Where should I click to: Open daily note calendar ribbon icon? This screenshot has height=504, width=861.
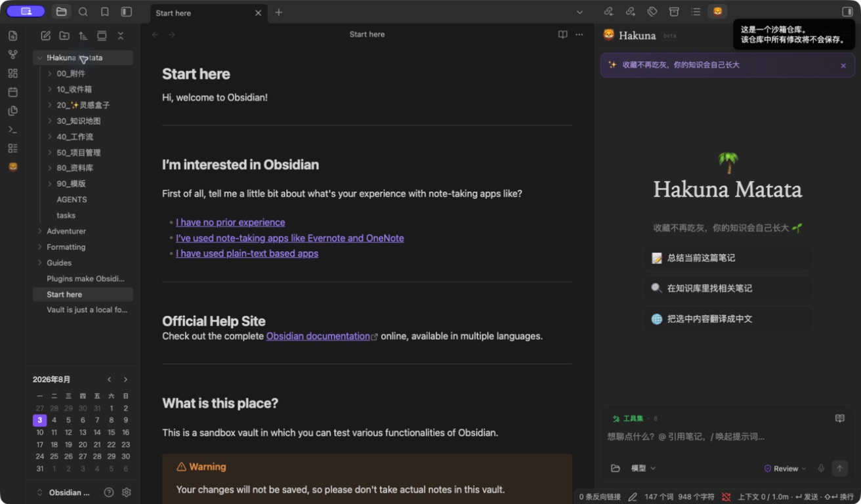[12, 92]
